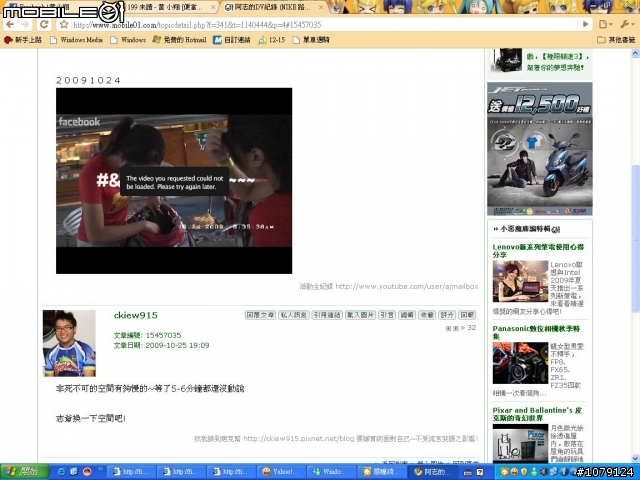Open the 免費的 Hotmail bookmark

179,40
